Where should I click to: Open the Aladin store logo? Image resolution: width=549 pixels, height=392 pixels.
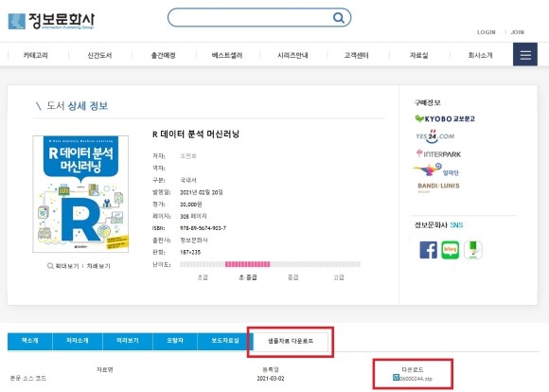coord(436,170)
